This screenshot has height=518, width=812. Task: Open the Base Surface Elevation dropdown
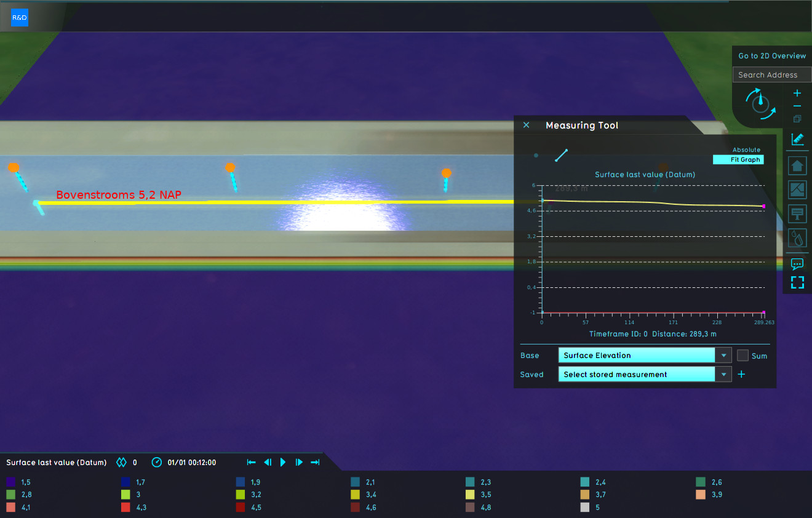644,356
